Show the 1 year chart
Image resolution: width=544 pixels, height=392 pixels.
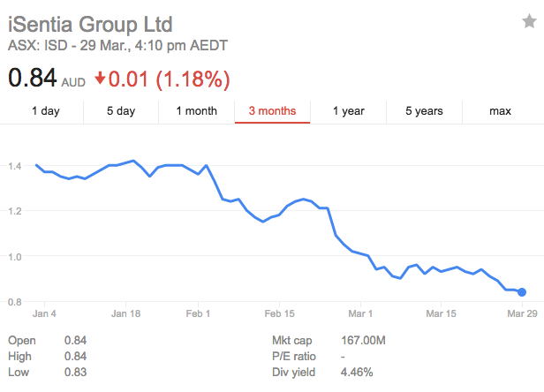pos(348,111)
